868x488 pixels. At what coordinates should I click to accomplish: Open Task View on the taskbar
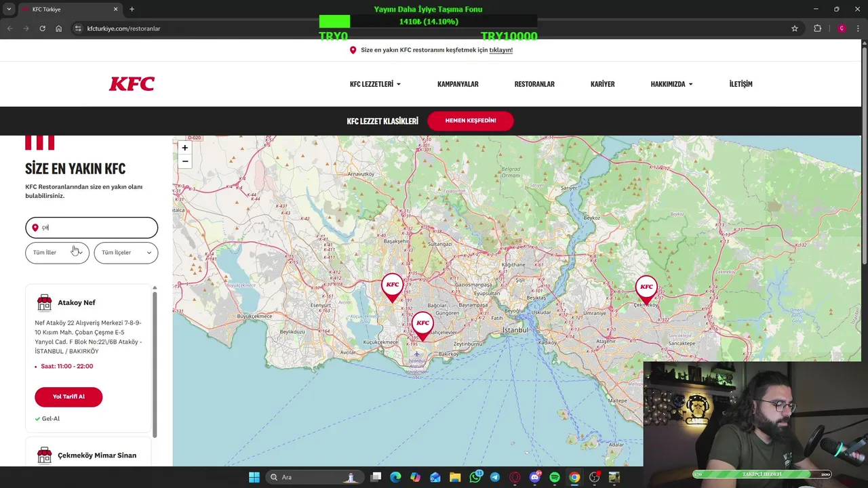pos(376,477)
